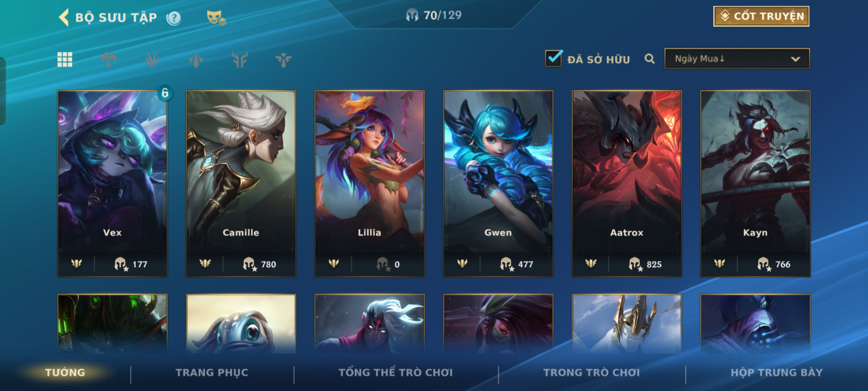Open the Hộp Trưng Bày tab
The image size is (868, 391).
tap(776, 373)
